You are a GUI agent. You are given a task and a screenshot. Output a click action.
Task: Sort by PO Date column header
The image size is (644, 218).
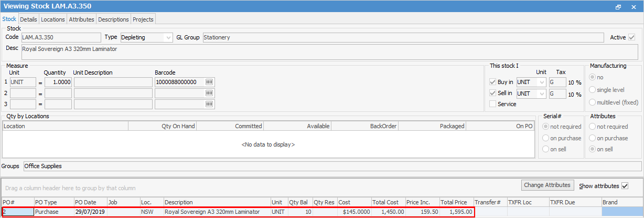[x=89, y=202]
